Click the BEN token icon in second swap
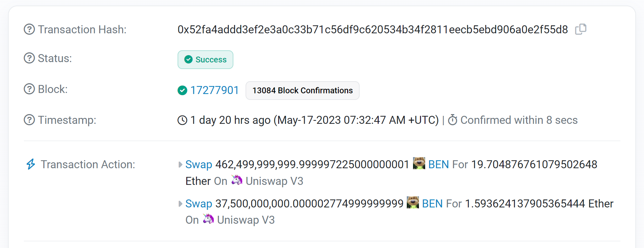Viewport: 644px width, 248px height. pos(413,203)
